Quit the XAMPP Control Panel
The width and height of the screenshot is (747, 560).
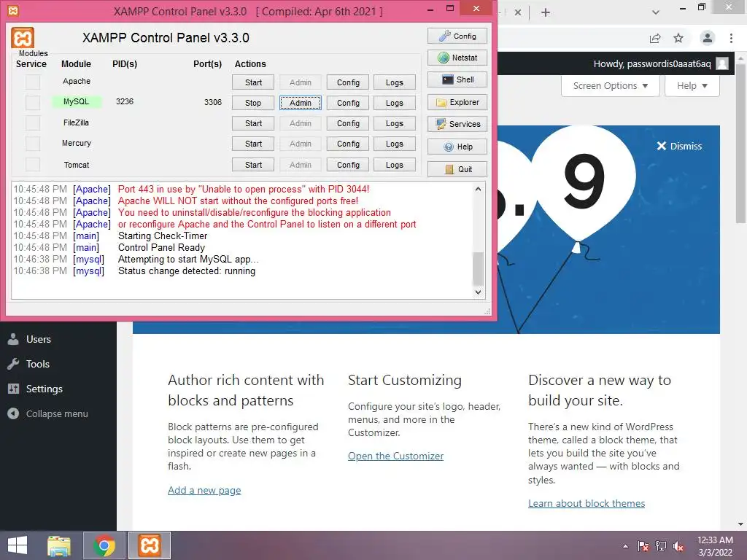point(457,169)
